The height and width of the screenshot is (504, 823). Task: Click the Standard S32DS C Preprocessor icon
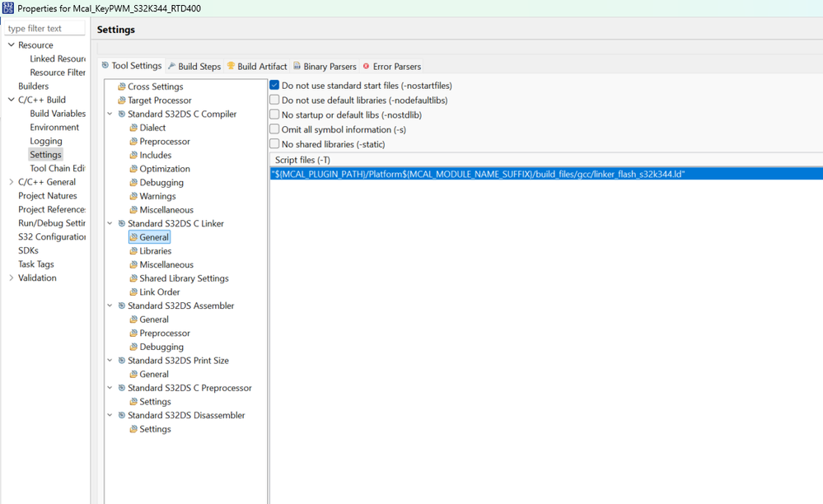click(122, 388)
